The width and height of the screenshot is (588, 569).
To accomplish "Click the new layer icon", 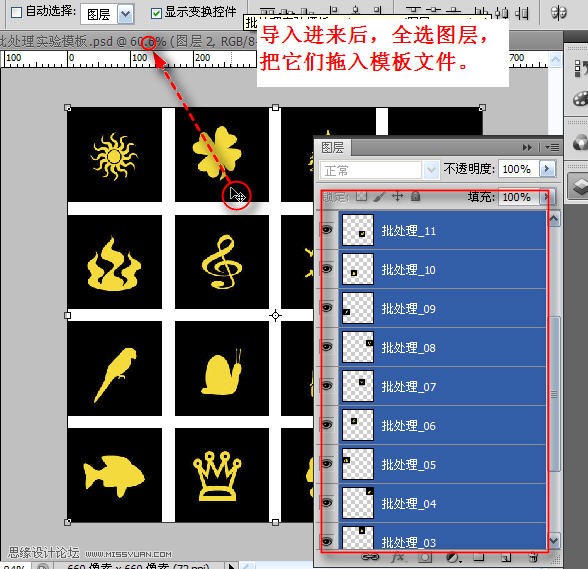I will 505,558.
